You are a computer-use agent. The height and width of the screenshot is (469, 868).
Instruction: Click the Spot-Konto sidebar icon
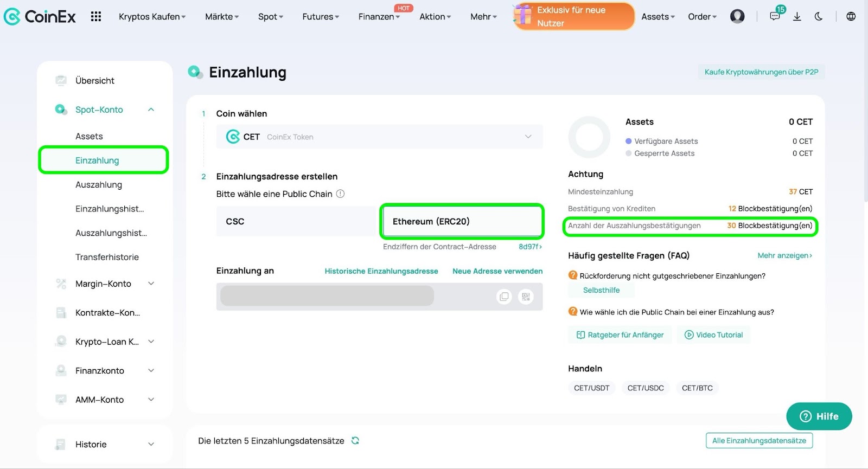click(61, 110)
